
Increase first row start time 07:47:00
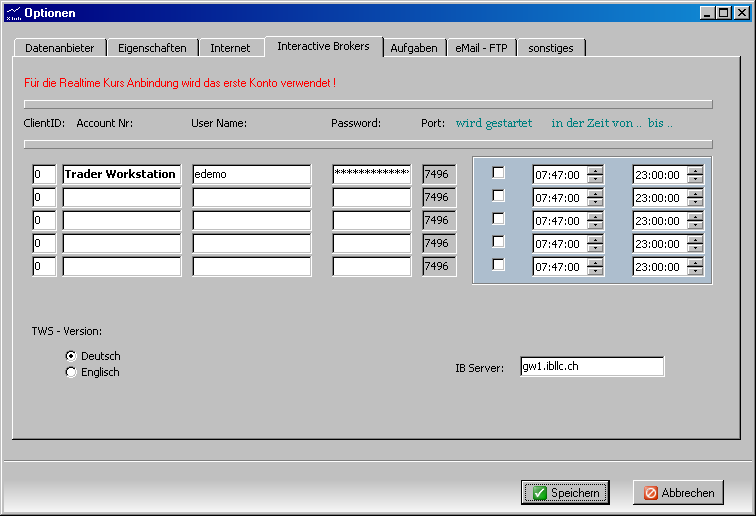click(595, 171)
